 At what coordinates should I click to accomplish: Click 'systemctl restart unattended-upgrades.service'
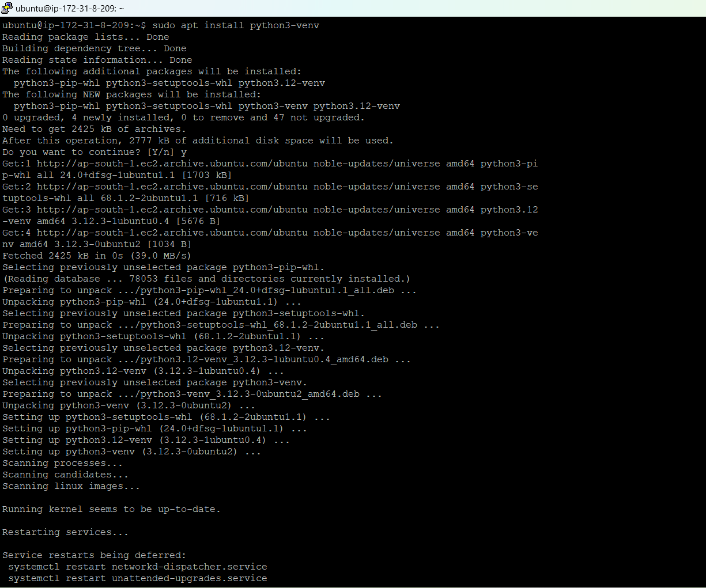138,578
